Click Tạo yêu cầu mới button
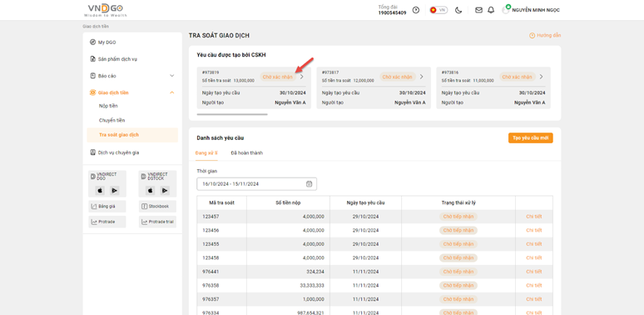644x315 pixels. coord(531,138)
